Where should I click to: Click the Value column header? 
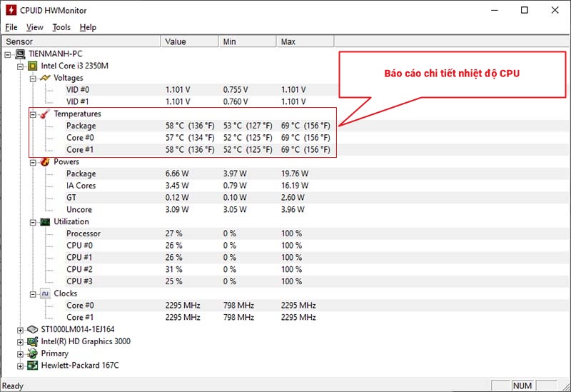click(x=190, y=41)
